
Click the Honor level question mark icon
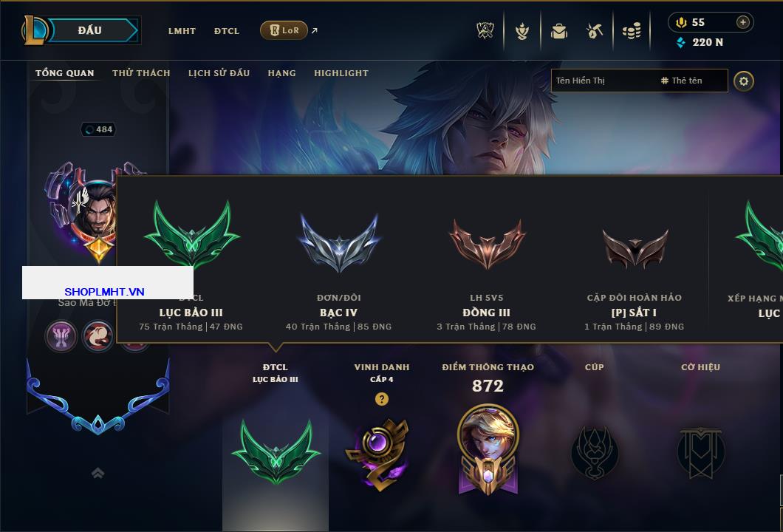381,399
